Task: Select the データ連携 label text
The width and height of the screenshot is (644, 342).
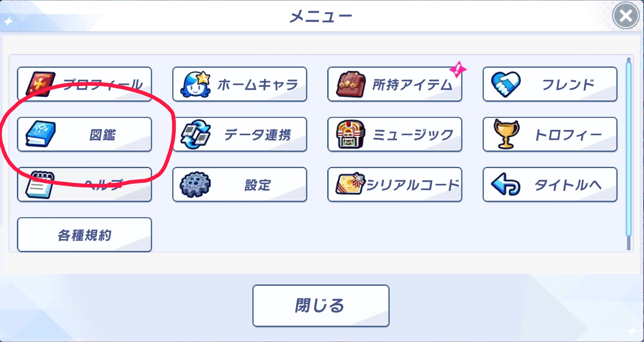Action: point(258,135)
